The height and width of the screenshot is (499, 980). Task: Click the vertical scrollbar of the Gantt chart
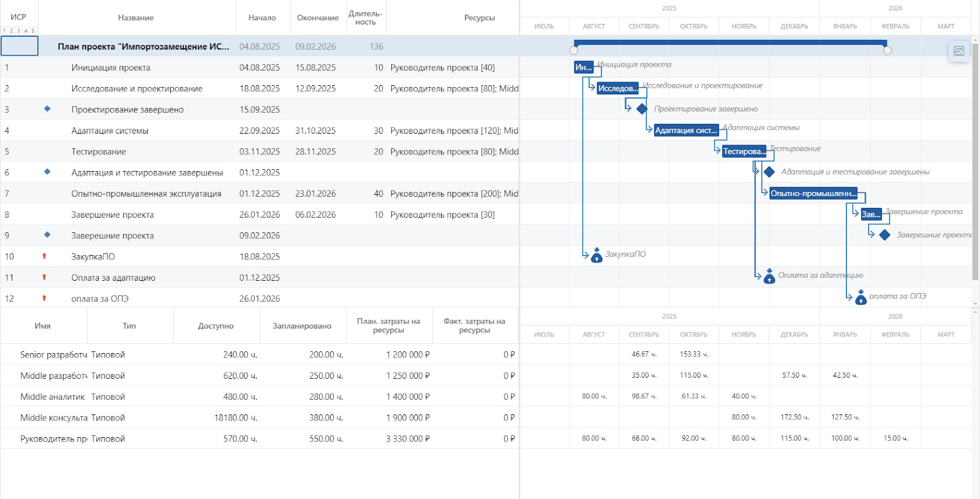[x=975, y=159]
